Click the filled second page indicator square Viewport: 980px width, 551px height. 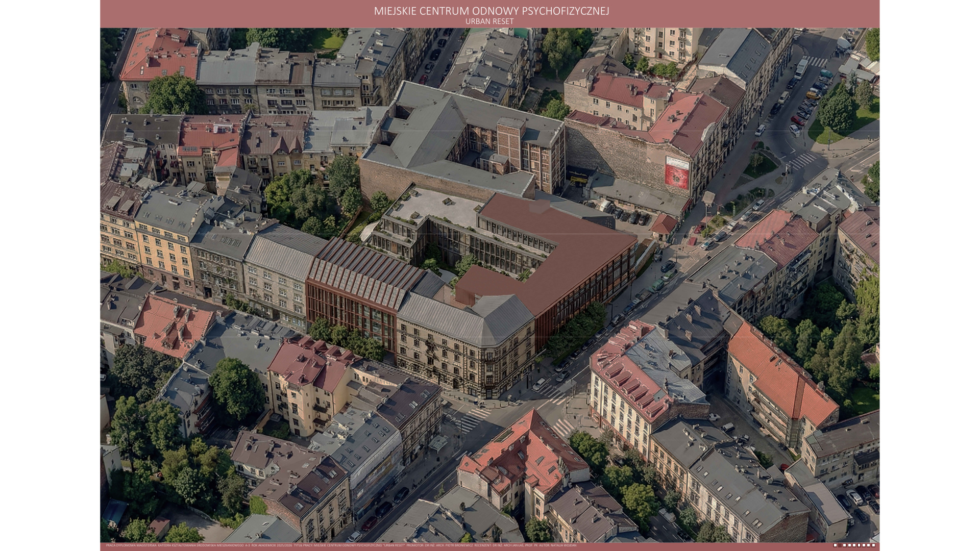[840, 545]
